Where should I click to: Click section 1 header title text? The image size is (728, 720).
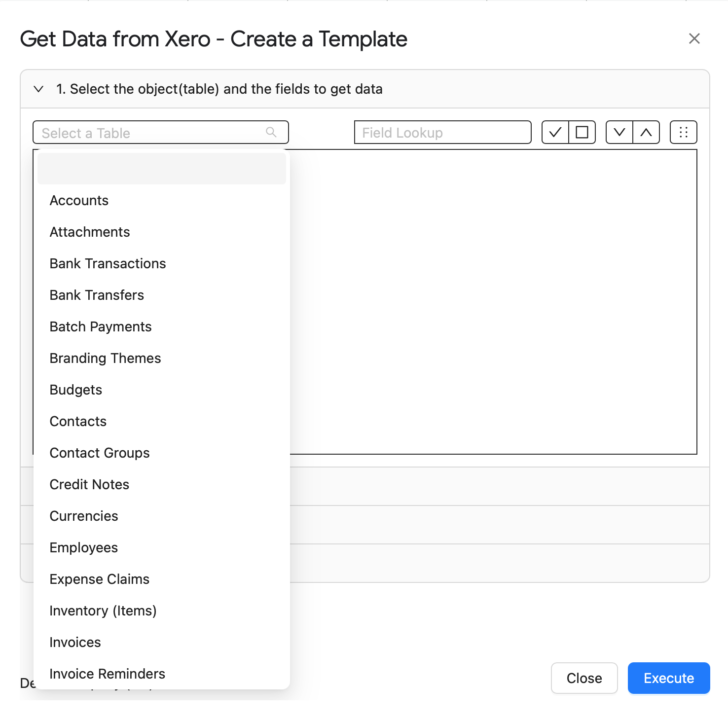tap(219, 89)
